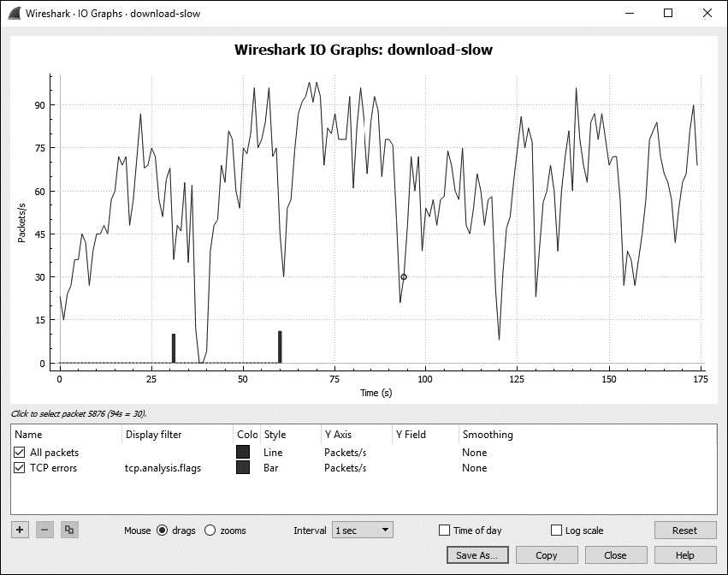Open the Interval 1 sec dropdown

(x=362, y=530)
